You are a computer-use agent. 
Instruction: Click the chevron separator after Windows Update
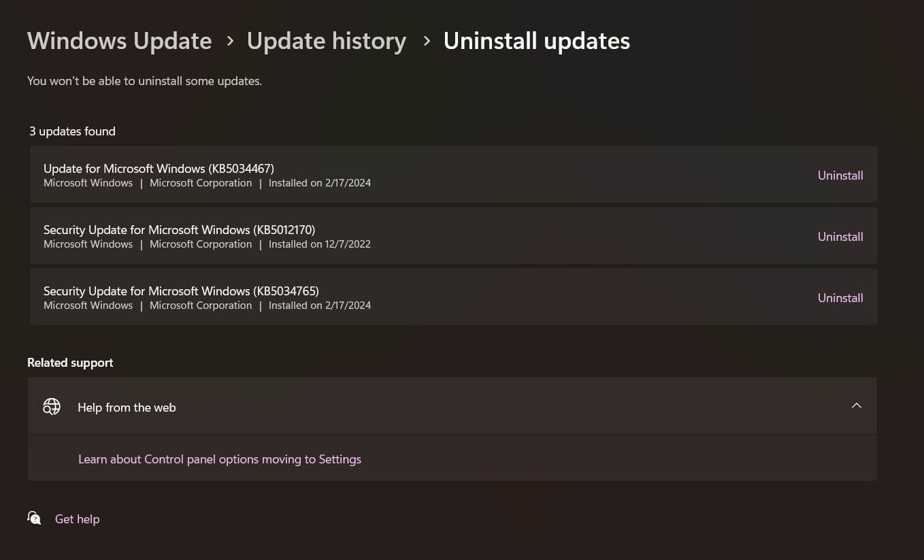pos(230,41)
